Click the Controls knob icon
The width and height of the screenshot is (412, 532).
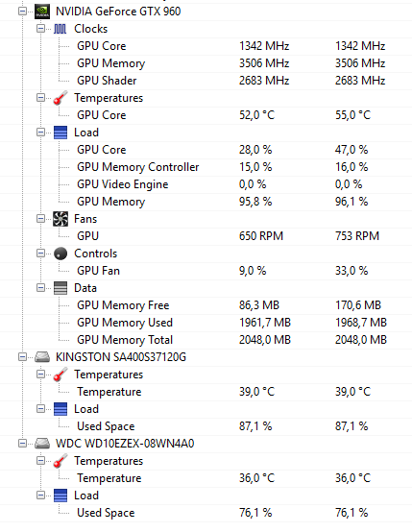click(x=61, y=254)
